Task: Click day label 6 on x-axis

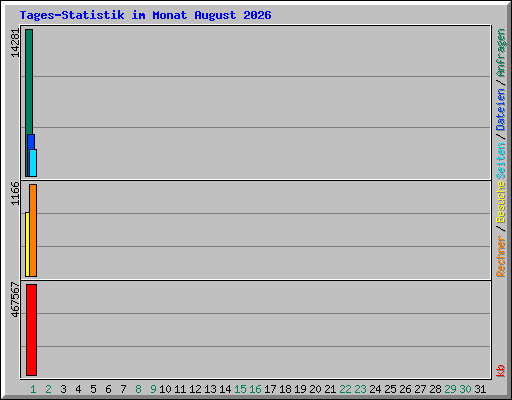Action: click(108, 389)
